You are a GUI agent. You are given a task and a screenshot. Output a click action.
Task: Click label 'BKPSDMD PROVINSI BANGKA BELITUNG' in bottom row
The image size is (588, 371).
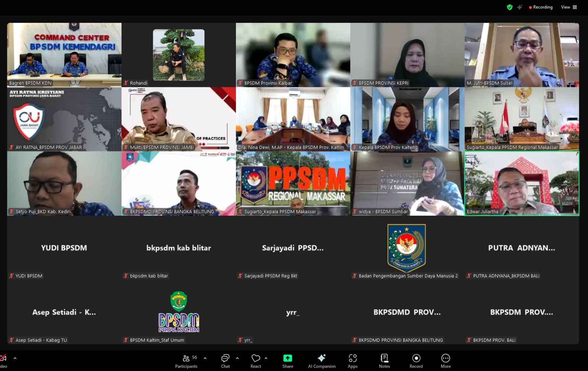pyautogui.click(x=401, y=340)
